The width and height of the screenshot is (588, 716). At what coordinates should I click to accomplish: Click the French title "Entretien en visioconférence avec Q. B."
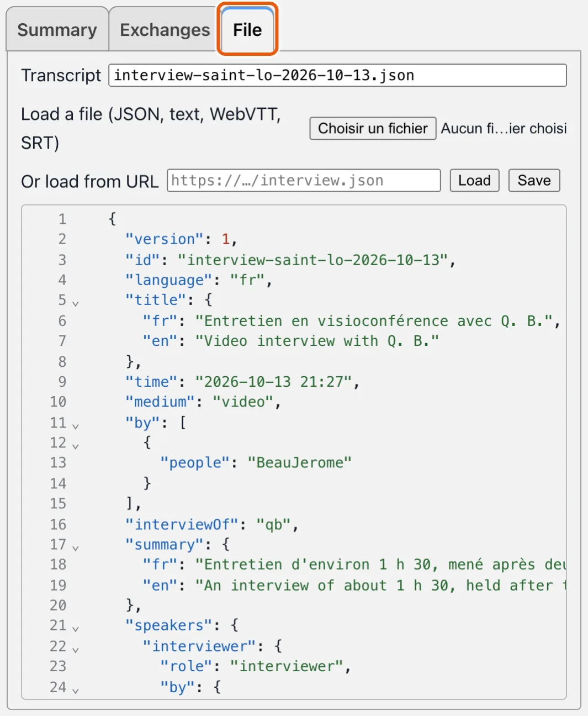point(374,320)
